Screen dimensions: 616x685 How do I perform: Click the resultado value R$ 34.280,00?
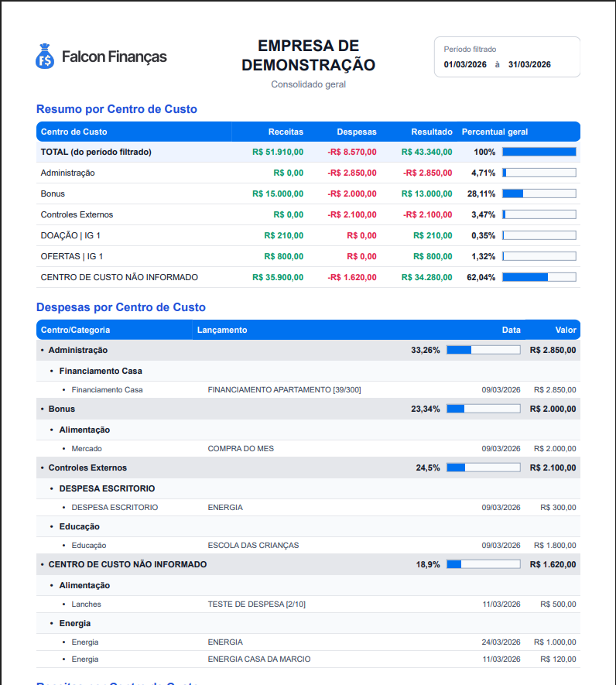click(x=427, y=277)
